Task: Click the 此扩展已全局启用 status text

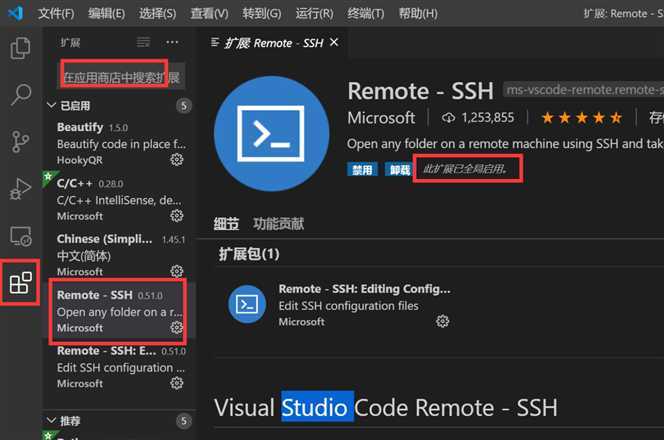Action: [x=465, y=169]
